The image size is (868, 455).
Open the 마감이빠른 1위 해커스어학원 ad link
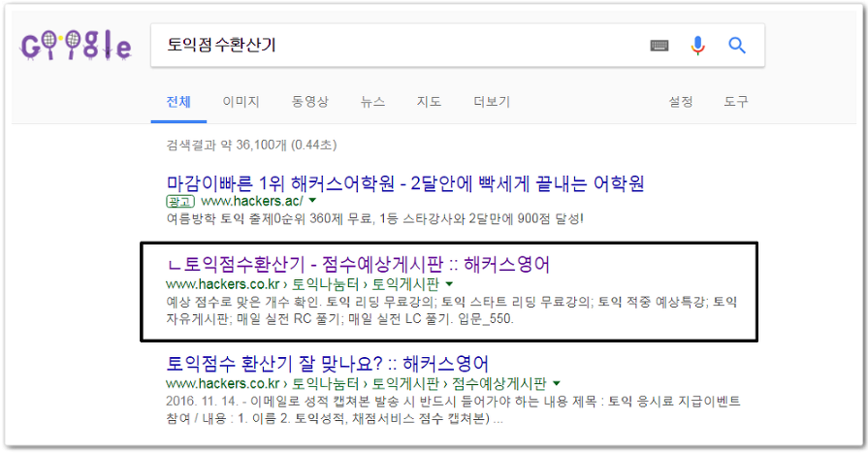tap(405, 182)
